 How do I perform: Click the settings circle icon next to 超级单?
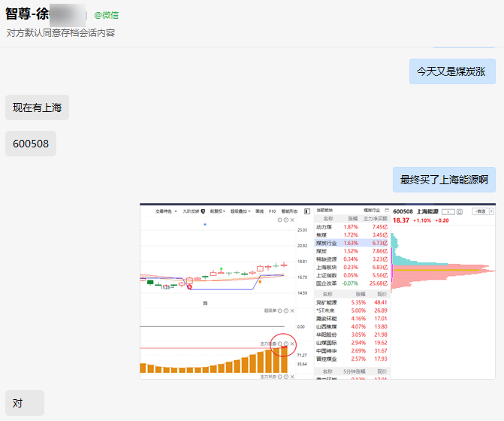[x=280, y=310]
